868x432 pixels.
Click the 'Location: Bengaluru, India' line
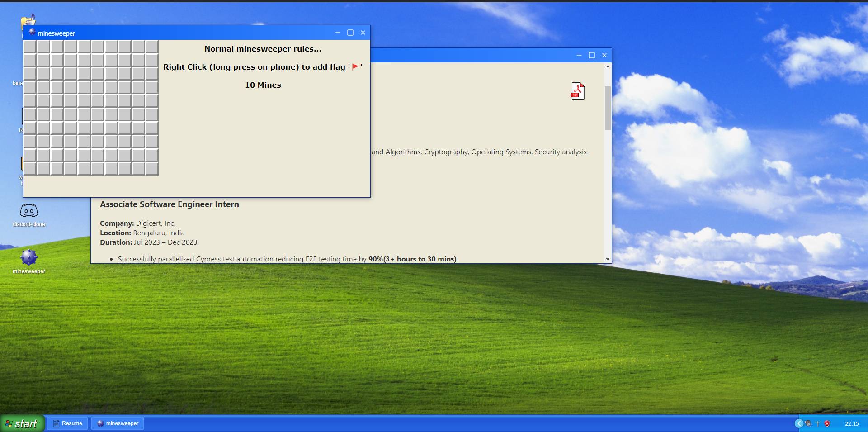[142, 233]
